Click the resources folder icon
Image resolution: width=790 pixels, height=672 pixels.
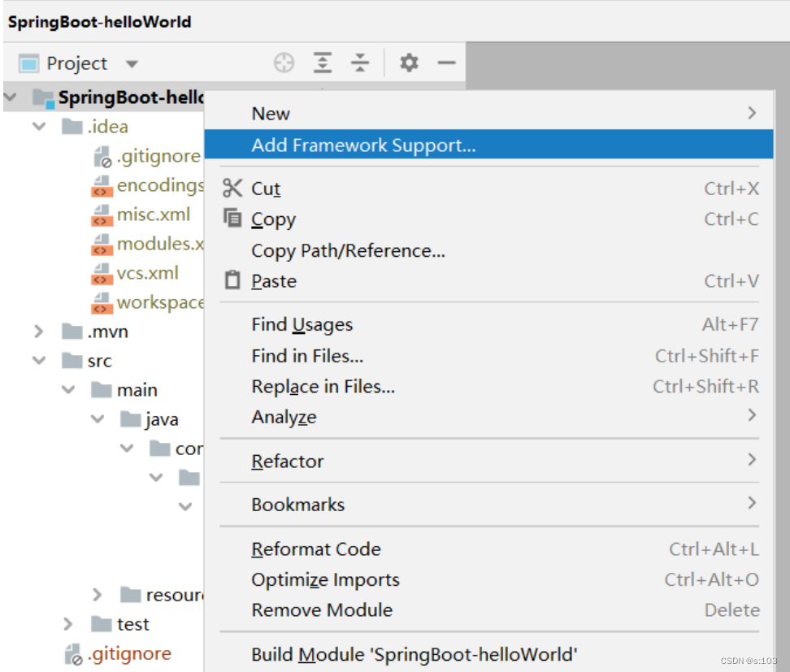click(131, 595)
